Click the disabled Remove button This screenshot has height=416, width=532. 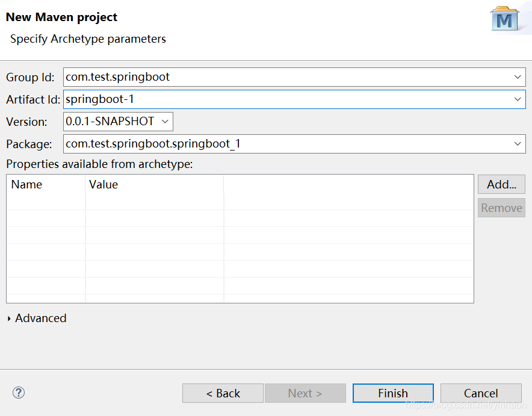501,208
